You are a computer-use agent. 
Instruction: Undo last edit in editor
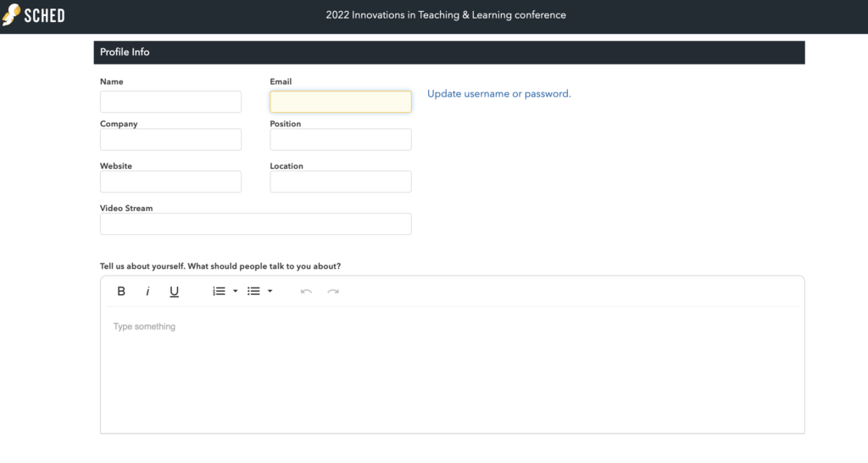pos(306,292)
